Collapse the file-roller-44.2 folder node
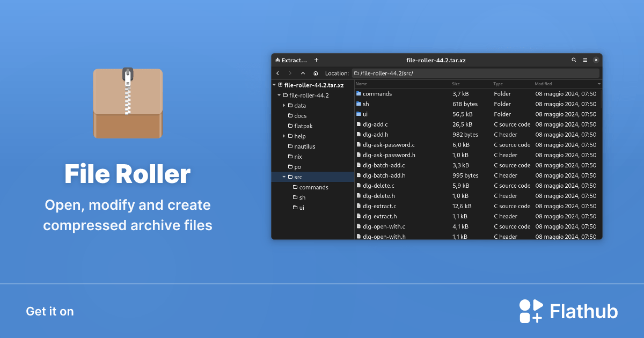 pyautogui.click(x=279, y=95)
